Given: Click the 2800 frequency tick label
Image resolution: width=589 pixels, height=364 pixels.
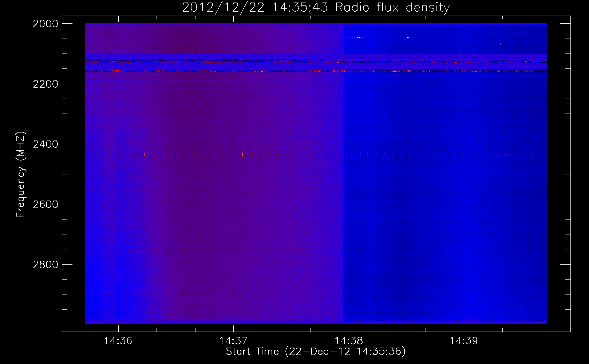Looking at the screenshot, I should click(x=46, y=265).
